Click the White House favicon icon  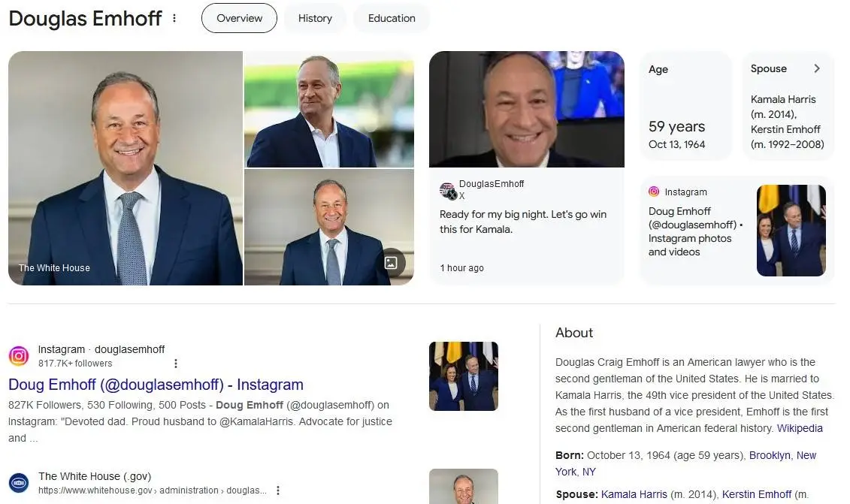19,482
